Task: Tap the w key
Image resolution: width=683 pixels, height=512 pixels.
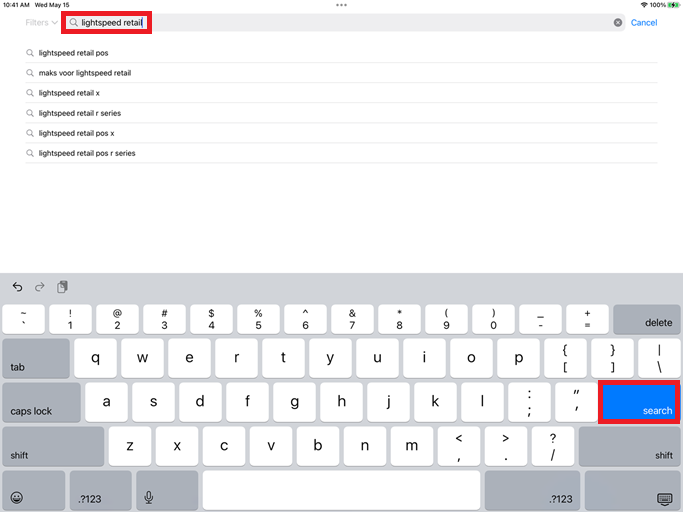Action: (142, 358)
